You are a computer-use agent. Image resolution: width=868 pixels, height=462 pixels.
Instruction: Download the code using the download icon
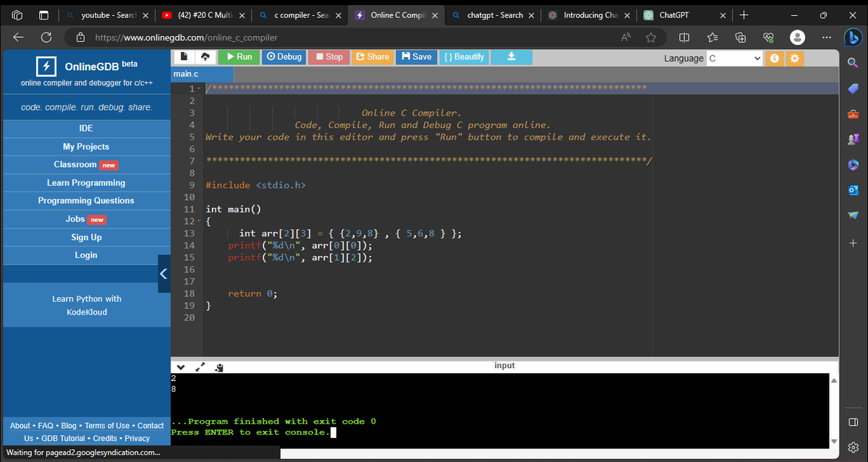511,56
